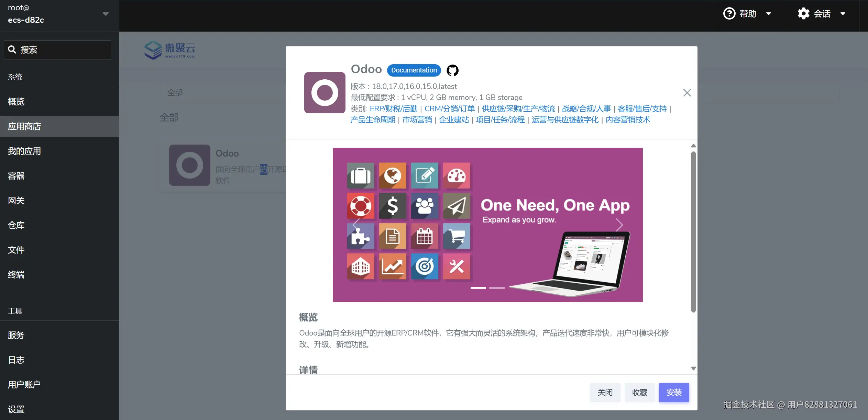Click the search magnifier in the sidebar

point(12,49)
